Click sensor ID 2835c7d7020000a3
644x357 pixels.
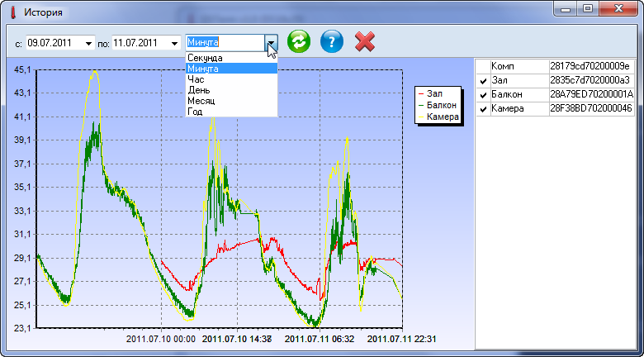tap(590, 81)
